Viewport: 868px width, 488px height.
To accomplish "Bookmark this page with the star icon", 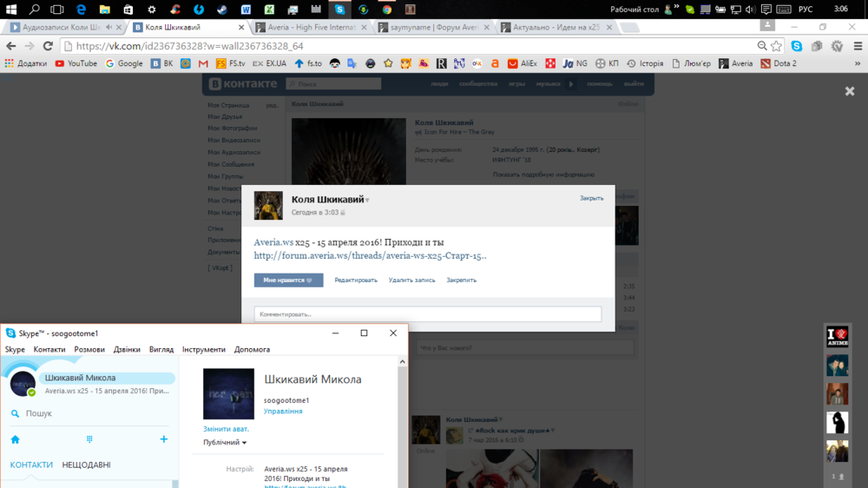I will pos(776,46).
